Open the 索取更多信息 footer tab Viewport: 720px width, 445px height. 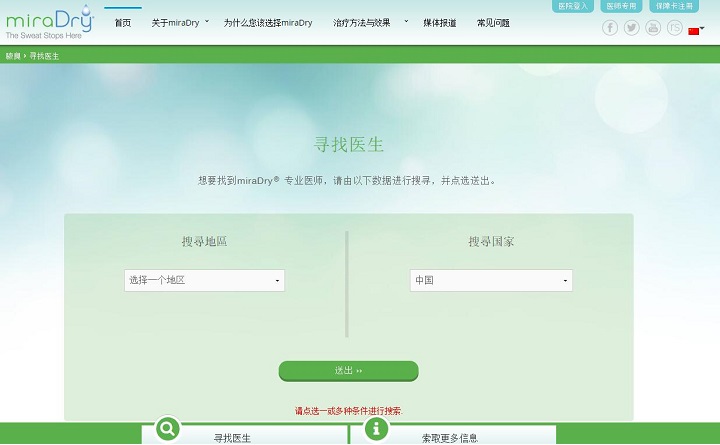(453, 434)
